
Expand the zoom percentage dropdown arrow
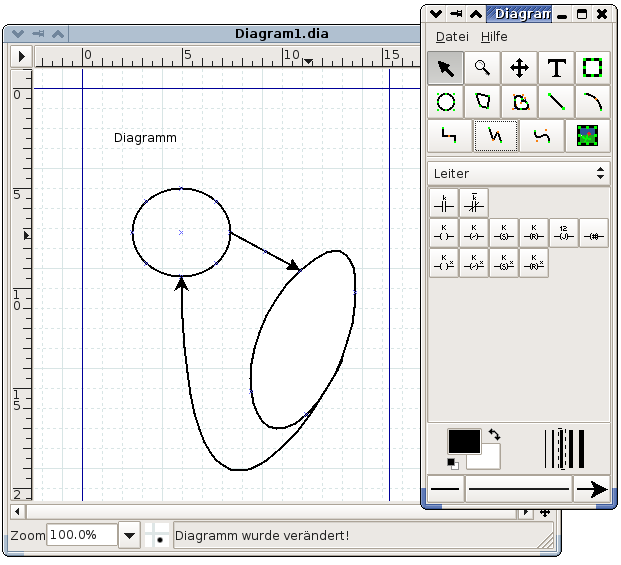coord(129,535)
